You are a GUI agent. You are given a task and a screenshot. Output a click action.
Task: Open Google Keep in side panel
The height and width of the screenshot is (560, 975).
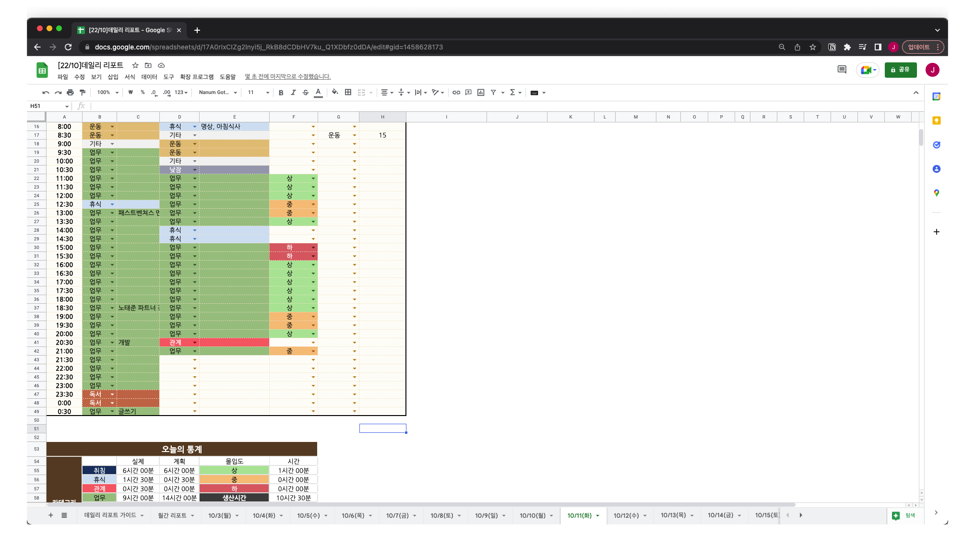[936, 120]
